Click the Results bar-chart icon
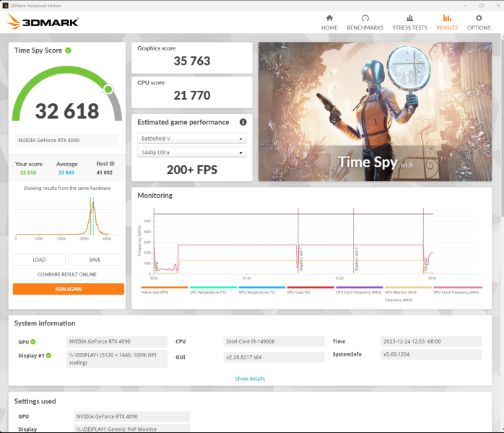This screenshot has height=433, width=504. (x=447, y=18)
